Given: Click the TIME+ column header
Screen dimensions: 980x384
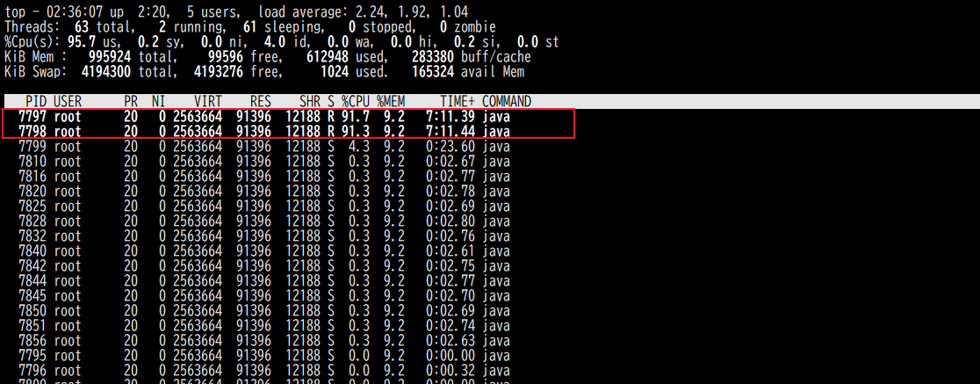Looking at the screenshot, I should pyautogui.click(x=458, y=101).
